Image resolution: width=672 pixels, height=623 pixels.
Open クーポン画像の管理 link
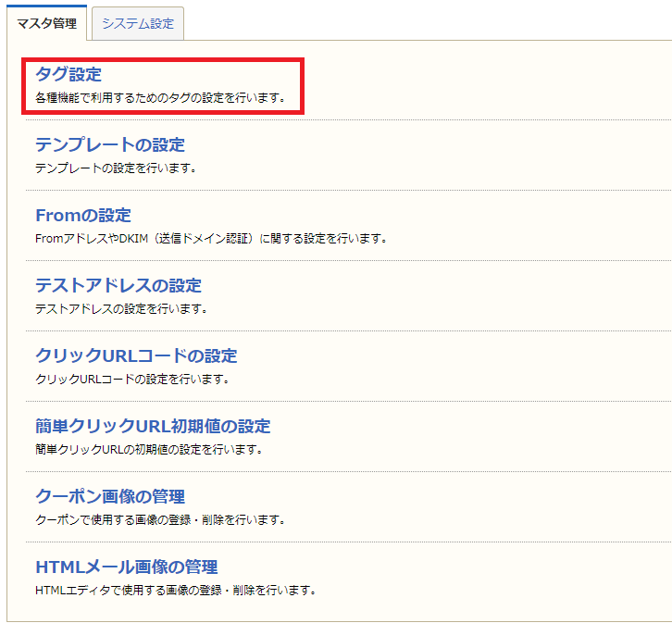pyautogui.click(x=110, y=496)
